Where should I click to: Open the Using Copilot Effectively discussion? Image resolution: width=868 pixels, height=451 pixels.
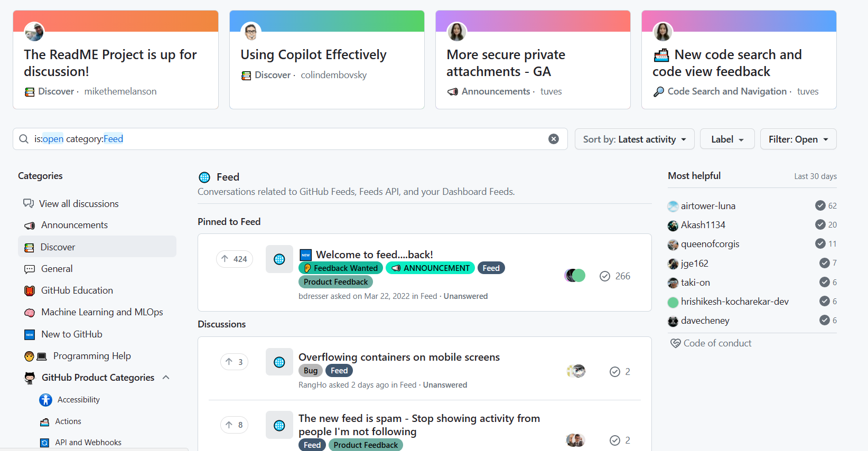313,55
